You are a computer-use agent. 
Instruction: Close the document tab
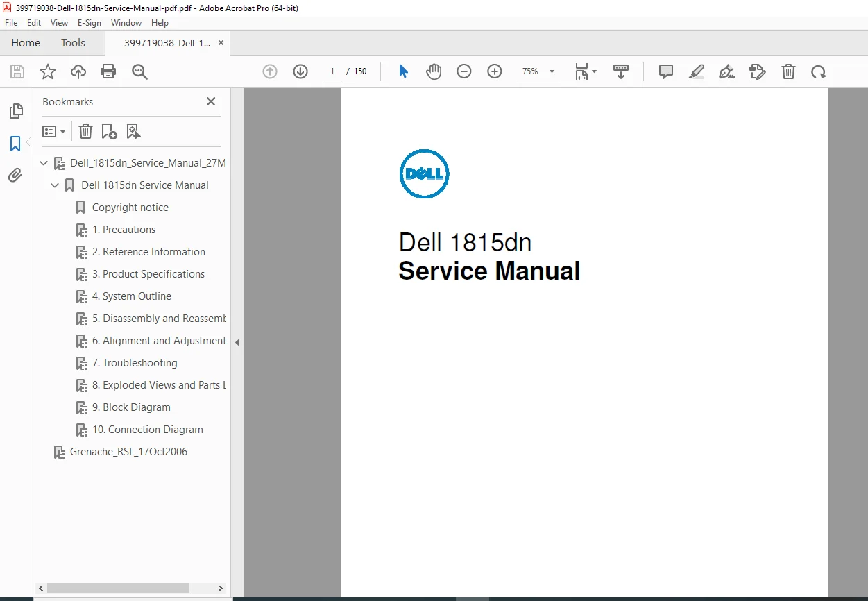(221, 43)
